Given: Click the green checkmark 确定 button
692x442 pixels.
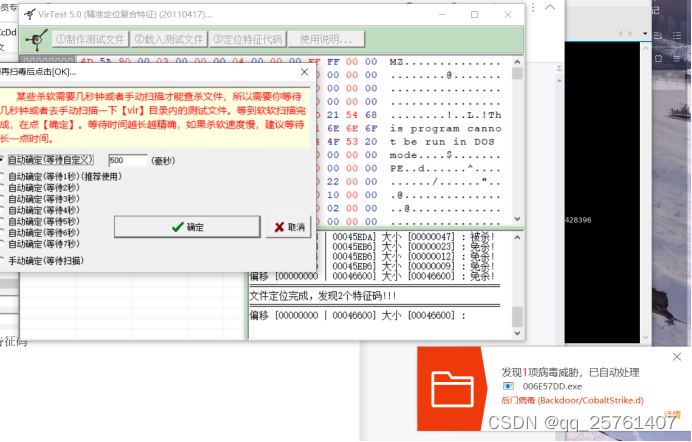Looking at the screenshot, I should (x=187, y=227).
